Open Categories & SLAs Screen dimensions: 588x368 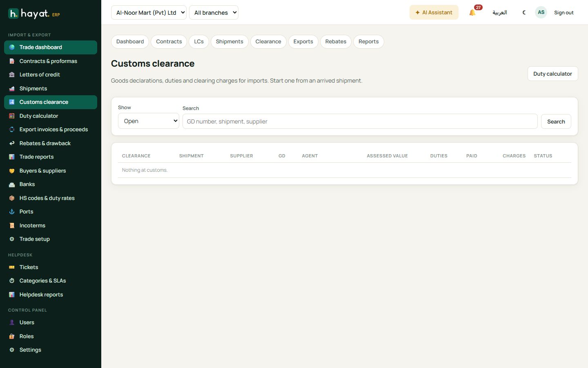pos(51,281)
